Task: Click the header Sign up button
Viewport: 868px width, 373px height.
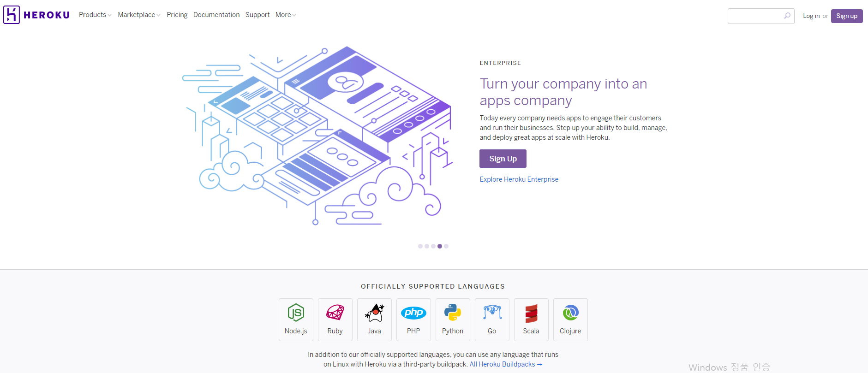Action: coord(847,16)
